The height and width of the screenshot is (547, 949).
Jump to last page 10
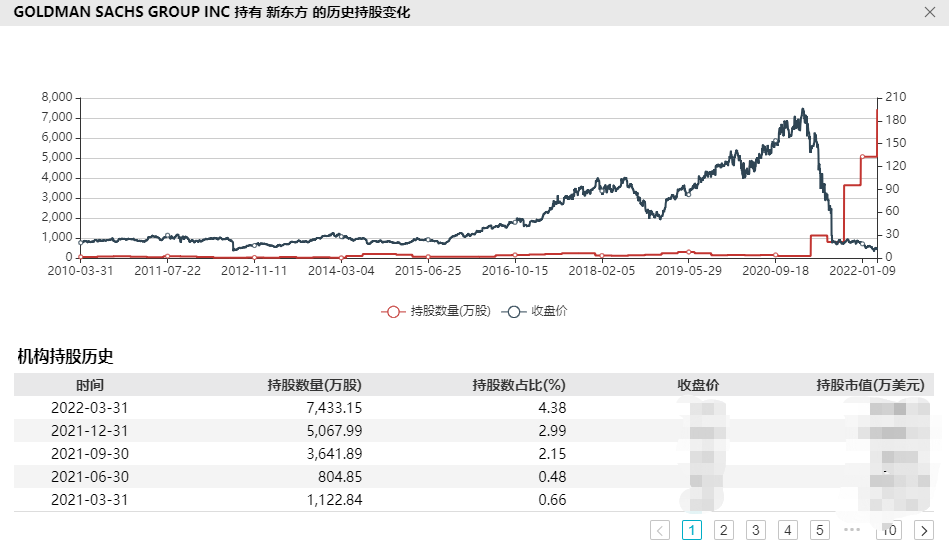[889, 530]
